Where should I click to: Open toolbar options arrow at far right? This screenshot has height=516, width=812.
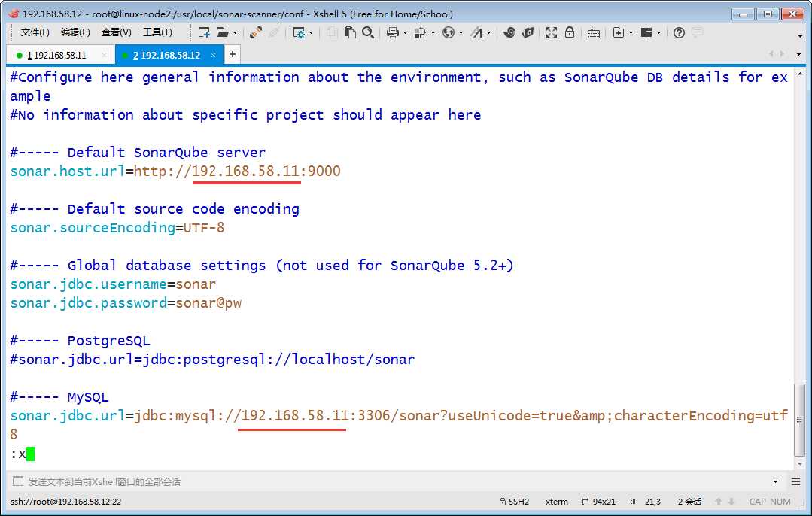tap(800, 36)
